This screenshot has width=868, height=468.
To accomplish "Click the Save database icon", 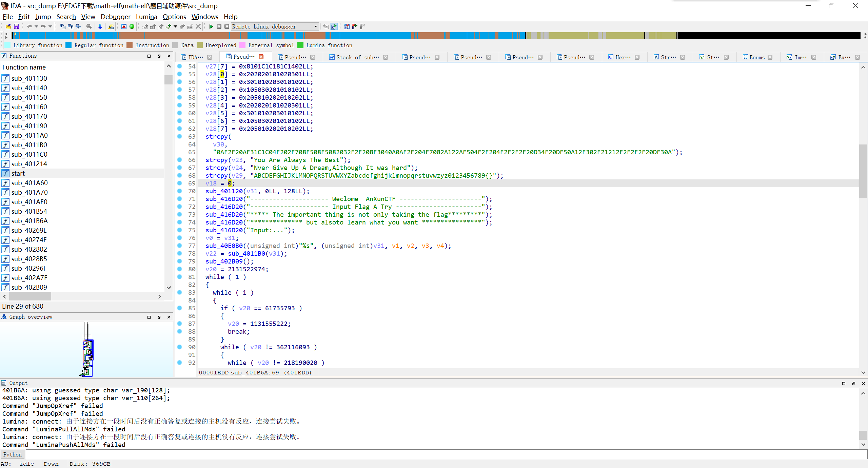I will click(16, 26).
